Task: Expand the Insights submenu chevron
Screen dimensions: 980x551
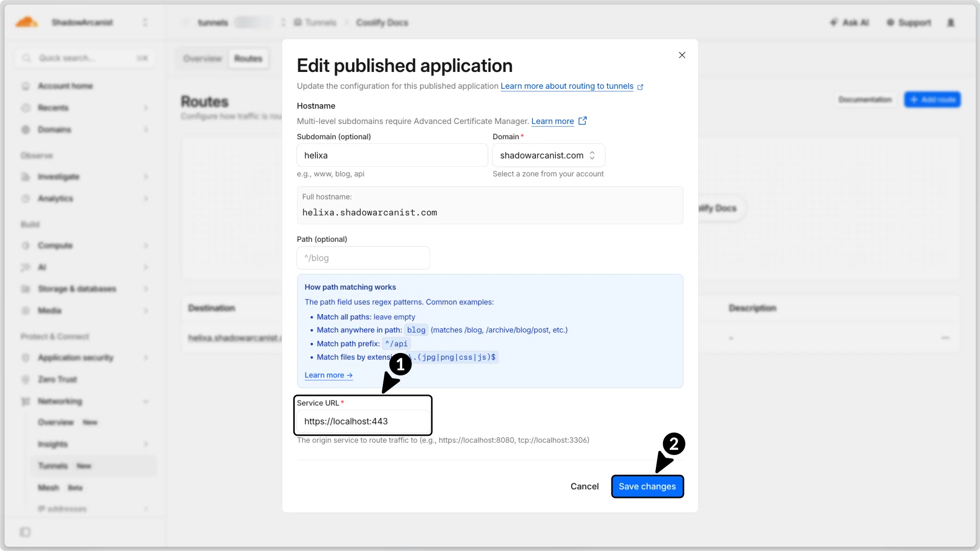Action: coord(146,444)
